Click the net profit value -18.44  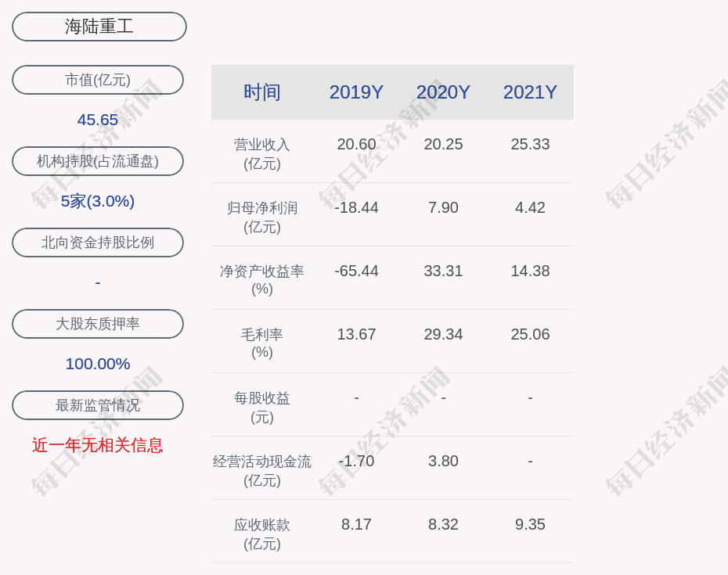[356, 207]
